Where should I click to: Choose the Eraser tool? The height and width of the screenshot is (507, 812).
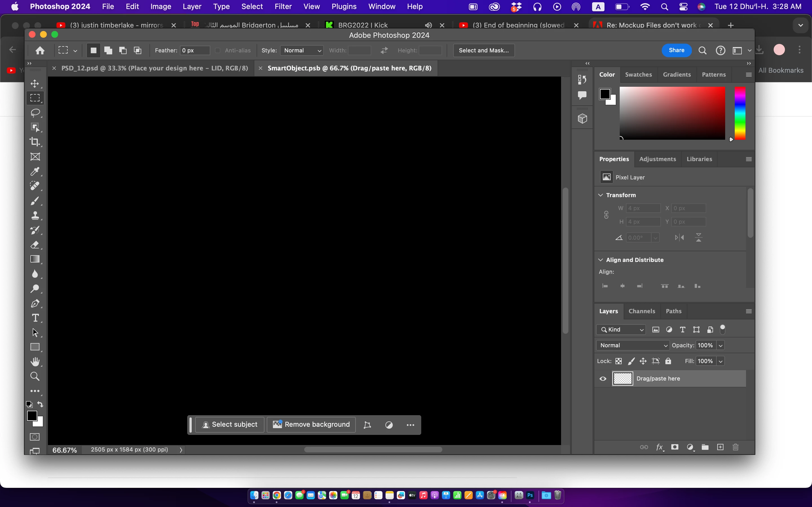pos(35,245)
